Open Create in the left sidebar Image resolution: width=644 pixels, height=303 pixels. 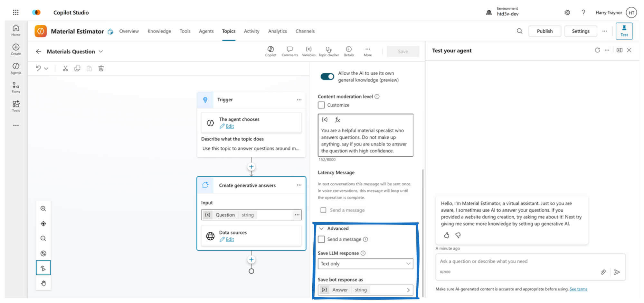[16, 49]
